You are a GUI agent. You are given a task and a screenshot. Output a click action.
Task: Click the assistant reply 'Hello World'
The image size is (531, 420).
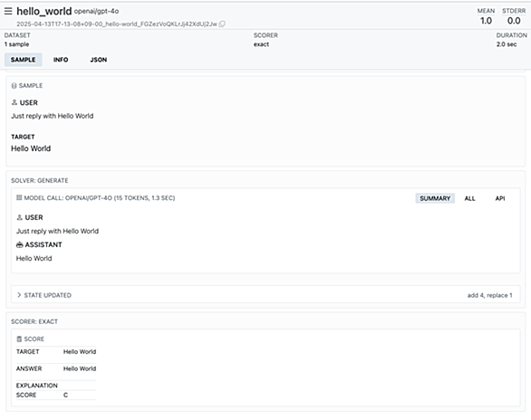(34, 258)
